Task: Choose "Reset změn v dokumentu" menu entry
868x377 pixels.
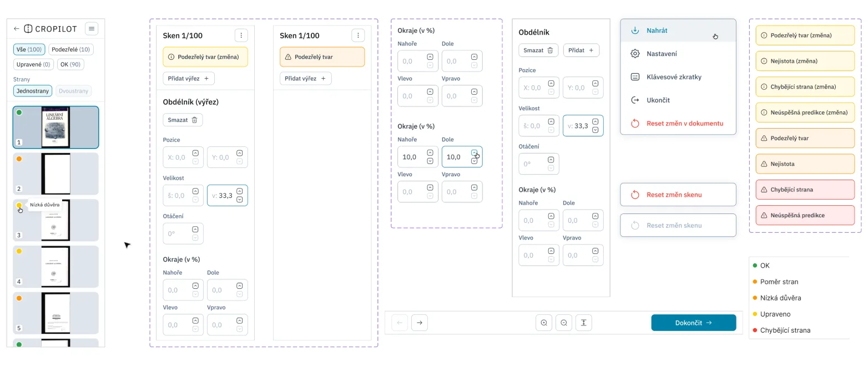Action: click(678, 124)
